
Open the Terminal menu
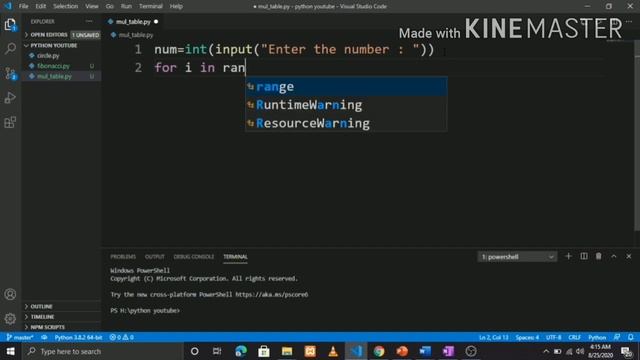click(x=151, y=6)
